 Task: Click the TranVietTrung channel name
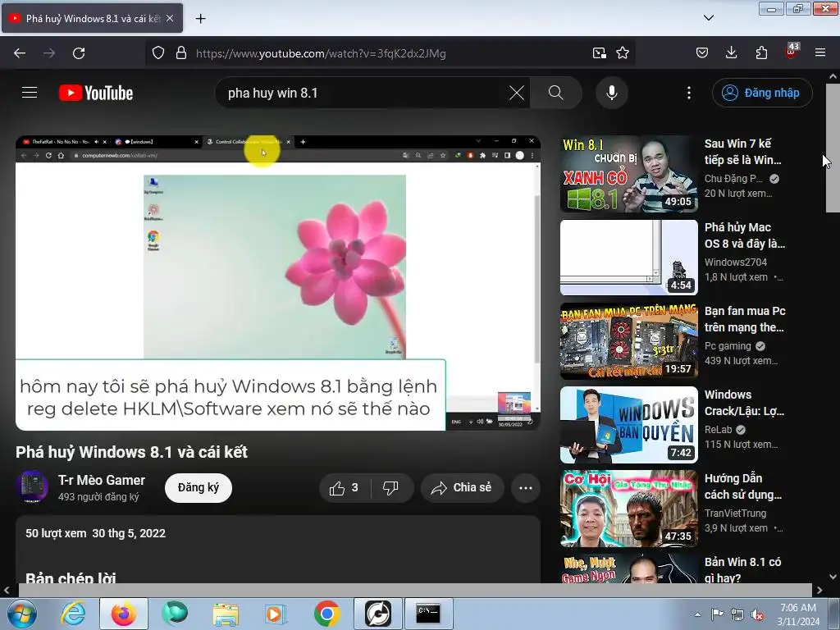[x=735, y=513]
